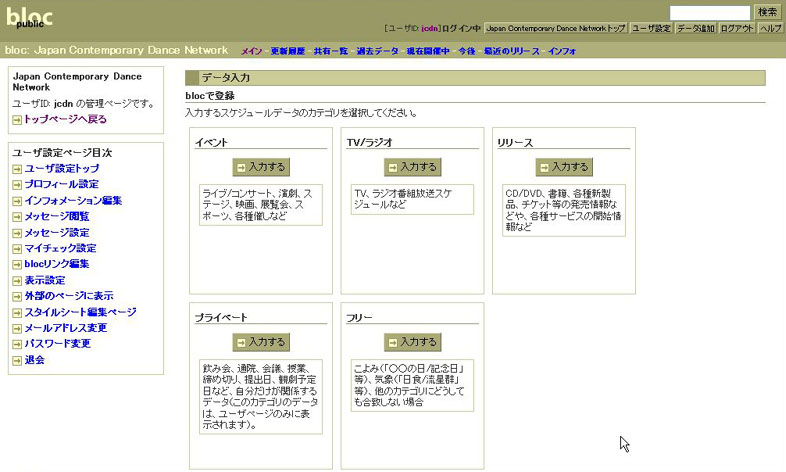Select the 今後 navigation item

(x=467, y=51)
